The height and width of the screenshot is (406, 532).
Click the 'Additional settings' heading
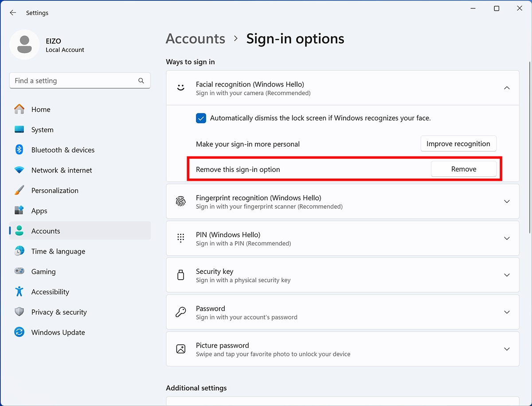click(196, 388)
